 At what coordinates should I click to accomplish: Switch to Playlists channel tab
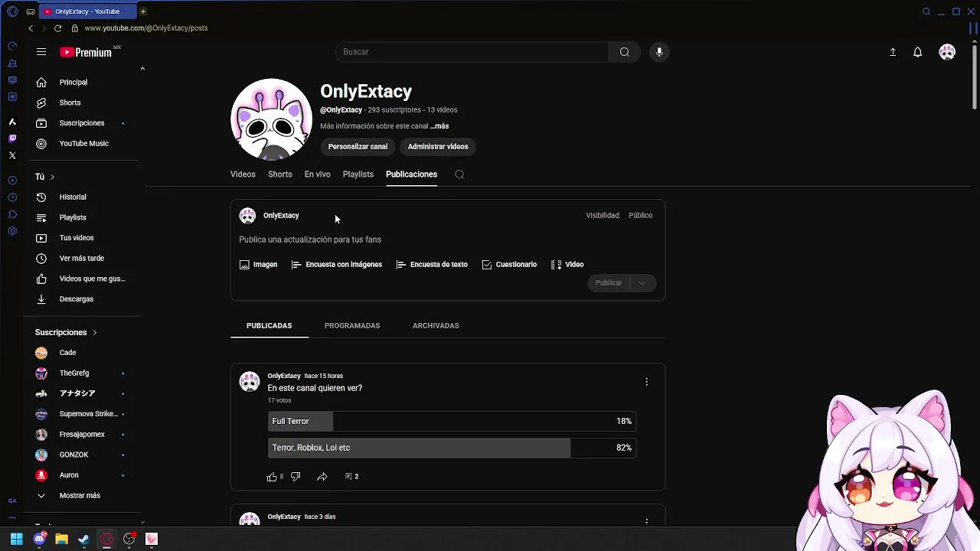tap(358, 174)
